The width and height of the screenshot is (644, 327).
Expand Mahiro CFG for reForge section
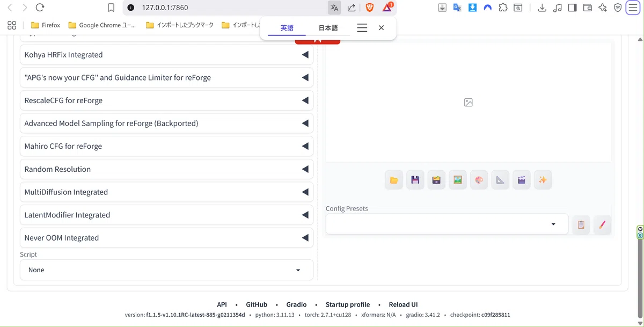(x=166, y=146)
